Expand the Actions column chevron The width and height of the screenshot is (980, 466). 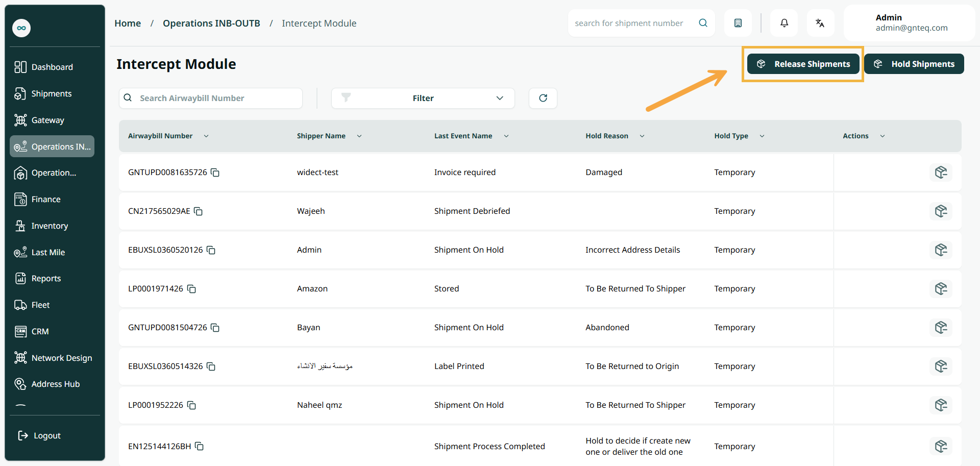point(883,136)
